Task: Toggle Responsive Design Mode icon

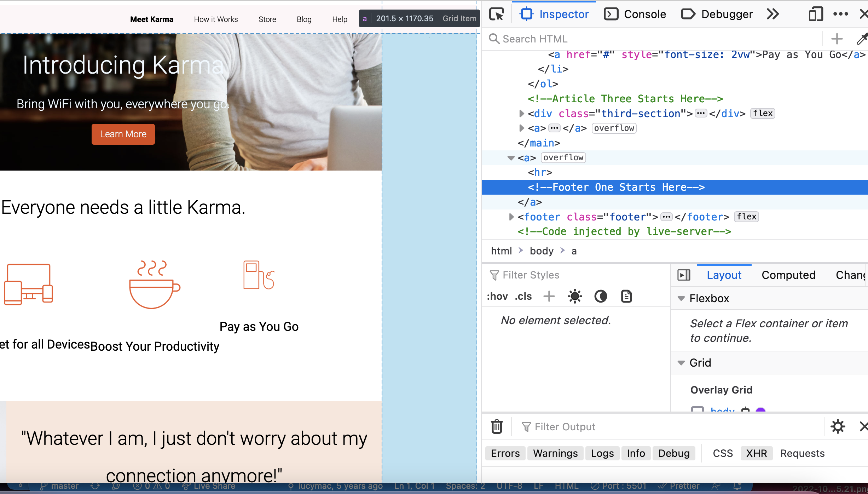Action: [816, 14]
